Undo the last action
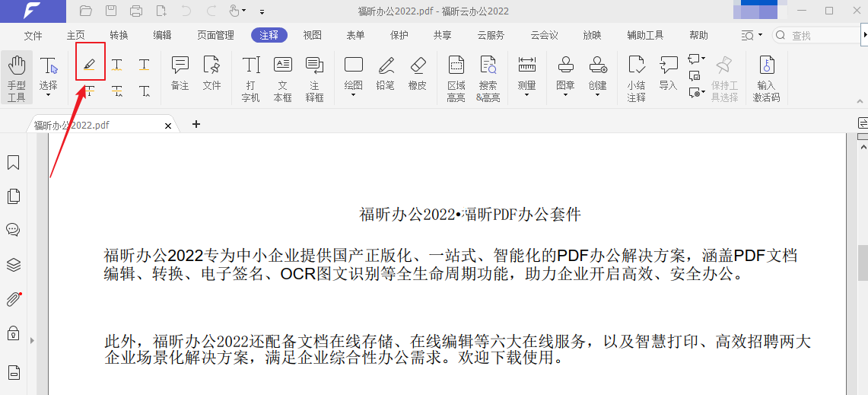 point(186,10)
